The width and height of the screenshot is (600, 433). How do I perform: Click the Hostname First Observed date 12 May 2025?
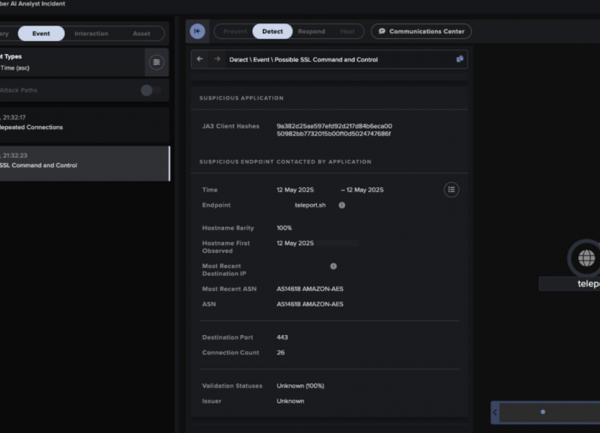(295, 243)
